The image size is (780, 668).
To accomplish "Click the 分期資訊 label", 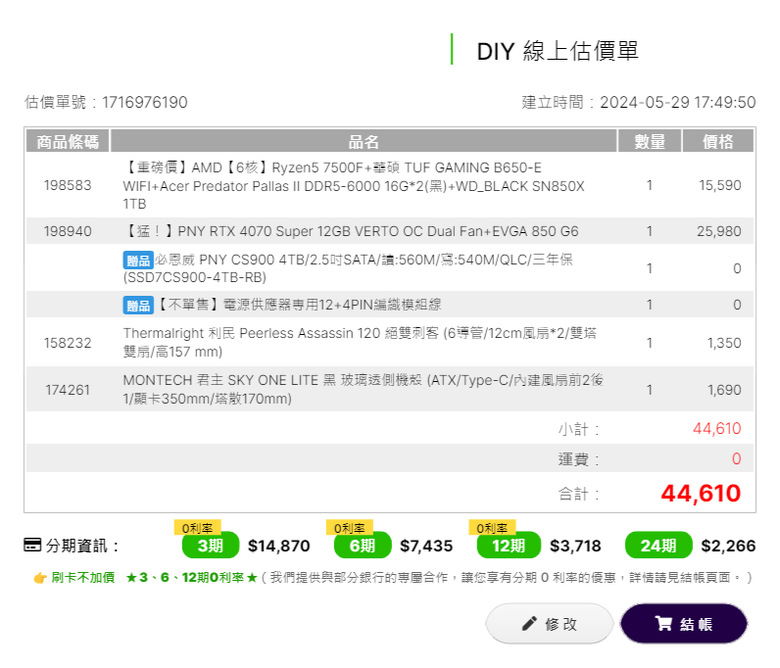I will tap(82, 546).
